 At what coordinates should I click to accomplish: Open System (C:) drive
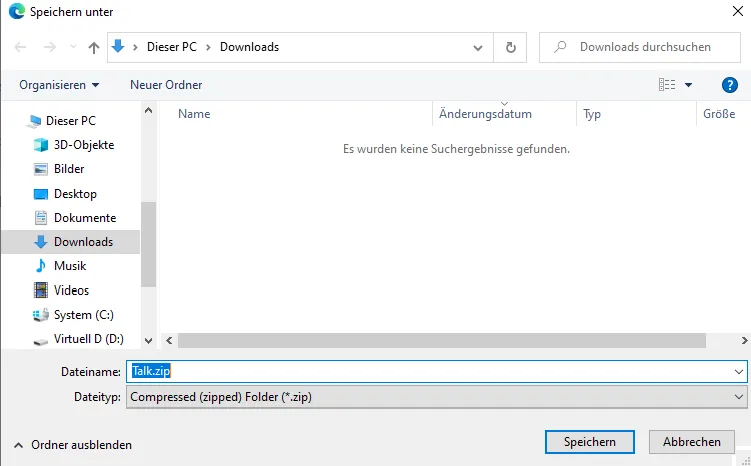83,315
